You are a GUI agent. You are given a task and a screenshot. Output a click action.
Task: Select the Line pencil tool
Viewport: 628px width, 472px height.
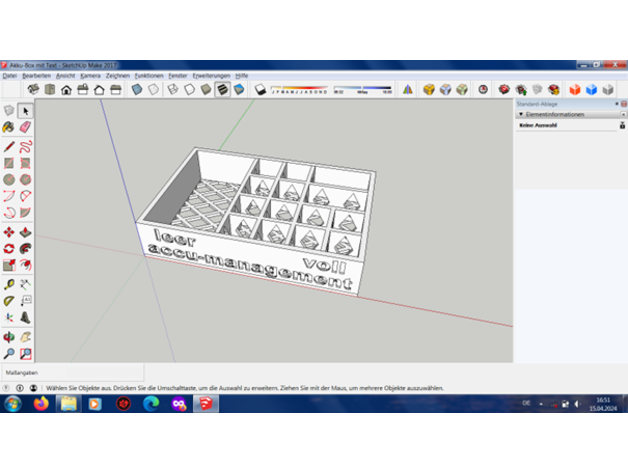click(9, 146)
